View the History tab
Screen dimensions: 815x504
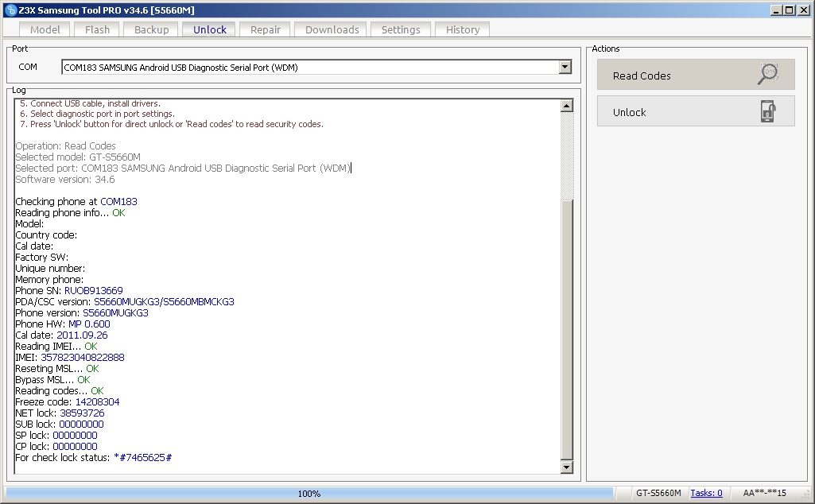click(463, 29)
